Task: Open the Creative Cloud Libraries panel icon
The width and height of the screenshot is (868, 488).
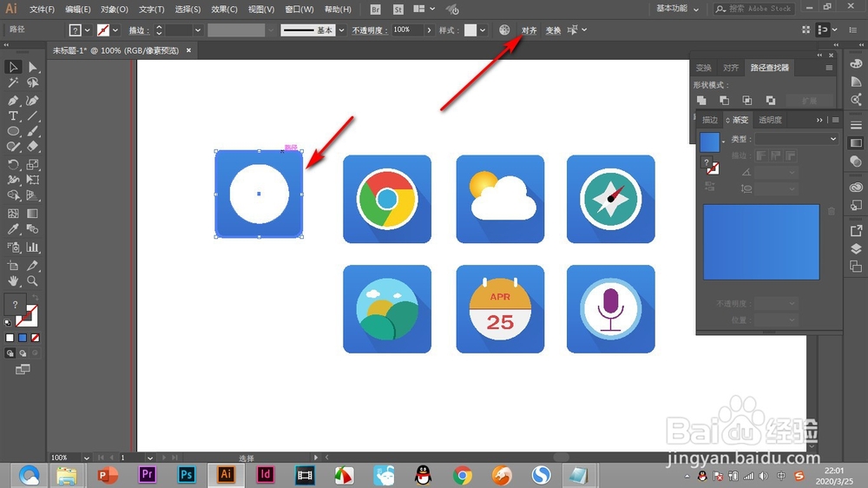Action: click(x=856, y=188)
